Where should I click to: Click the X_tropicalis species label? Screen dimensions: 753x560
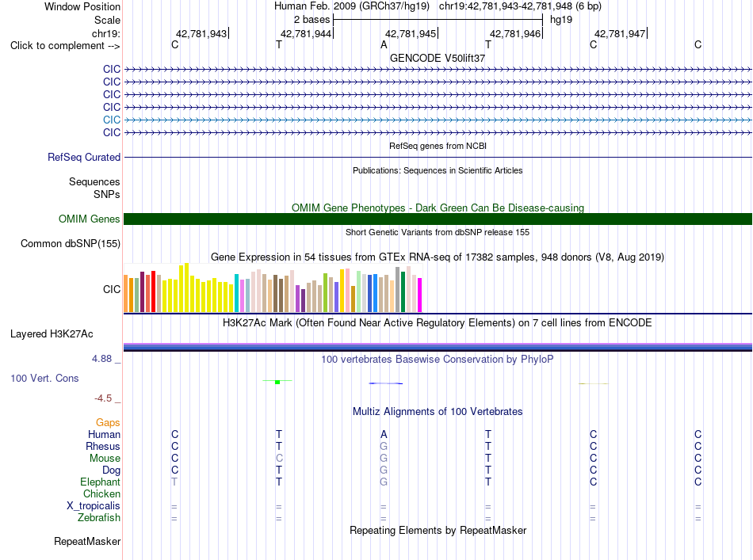[x=94, y=506]
